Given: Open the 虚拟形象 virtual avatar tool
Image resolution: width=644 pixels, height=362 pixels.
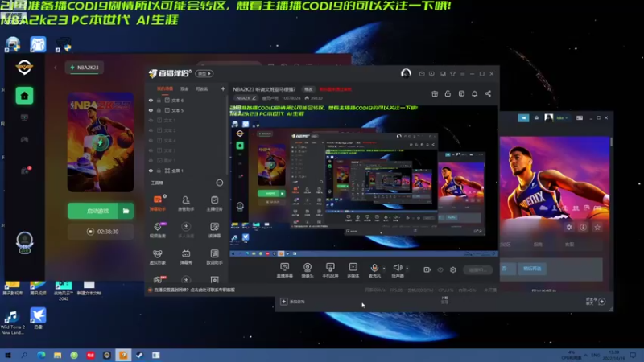Looking at the screenshot, I should click(158, 257).
